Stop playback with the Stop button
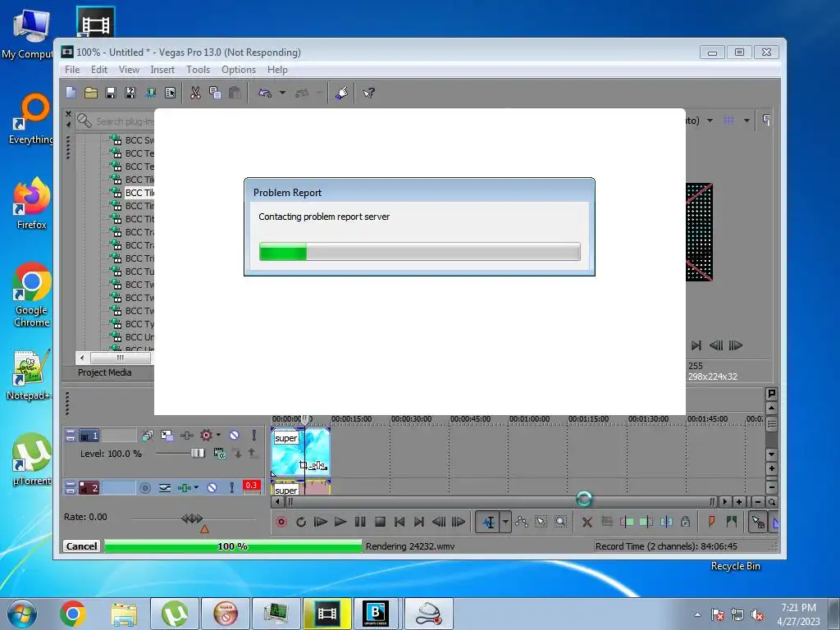 380,522
